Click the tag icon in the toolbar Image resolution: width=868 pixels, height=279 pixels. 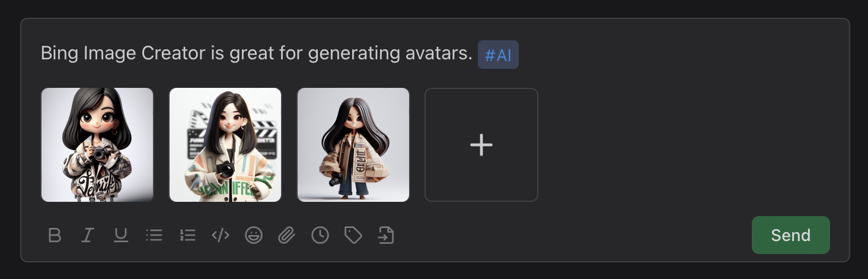[x=353, y=236]
